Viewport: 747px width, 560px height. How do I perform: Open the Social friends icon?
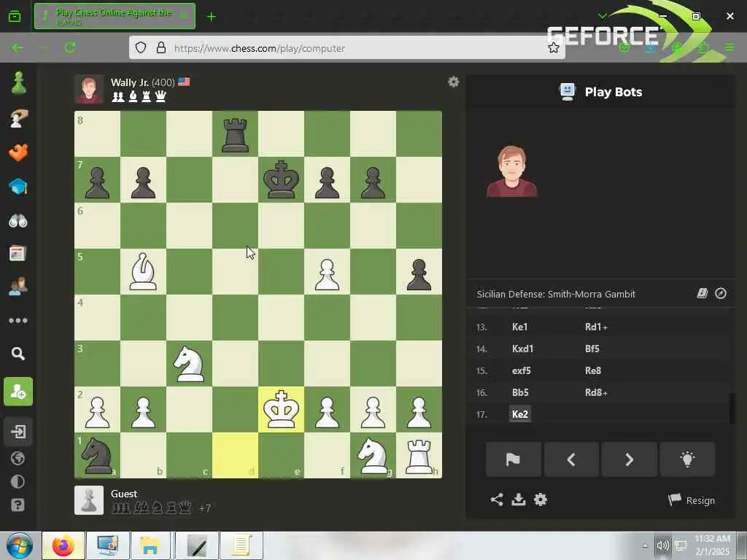[18, 287]
